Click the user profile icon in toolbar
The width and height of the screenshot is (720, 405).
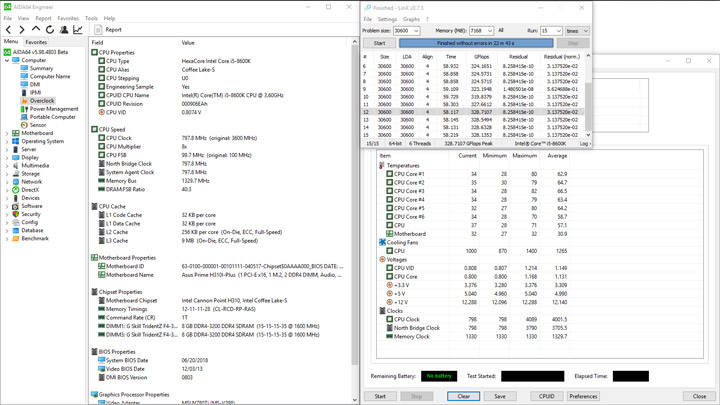[64, 30]
